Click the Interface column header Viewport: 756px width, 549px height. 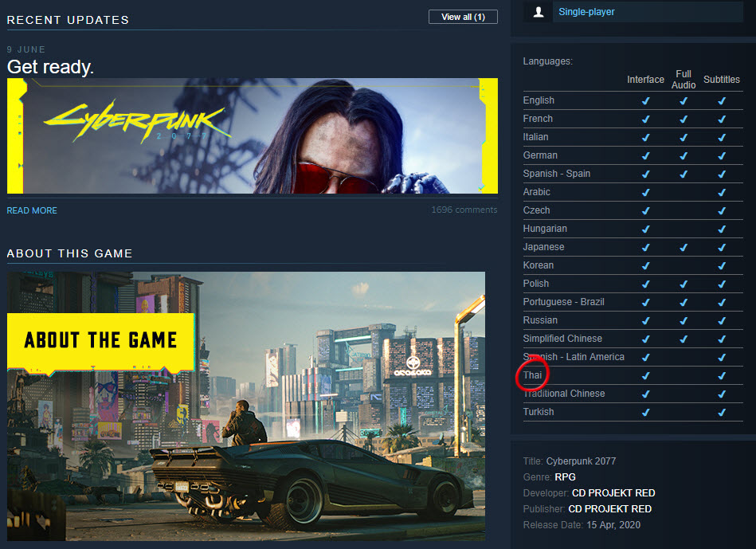pos(645,80)
